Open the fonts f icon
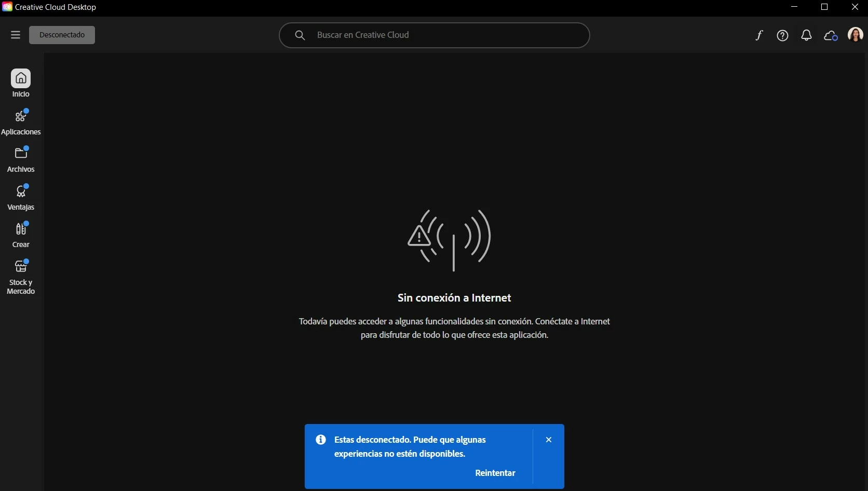The width and height of the screenshot is (868, 491). tap(759, 35)
